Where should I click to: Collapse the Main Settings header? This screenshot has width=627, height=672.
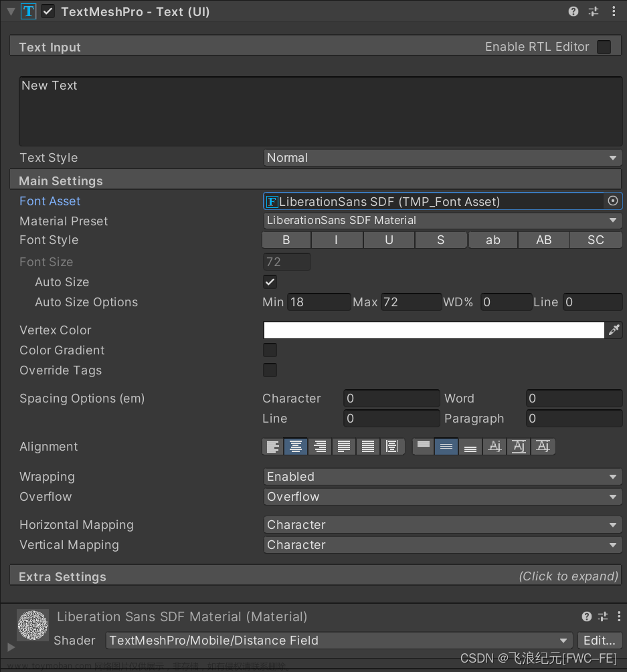pos(316,181)
